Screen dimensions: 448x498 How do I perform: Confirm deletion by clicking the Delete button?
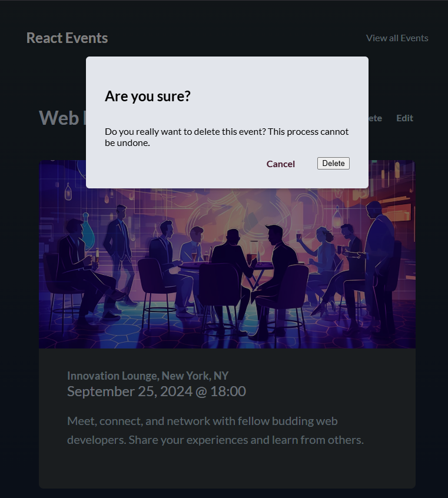pyautogui.click(x=333, y=163)
